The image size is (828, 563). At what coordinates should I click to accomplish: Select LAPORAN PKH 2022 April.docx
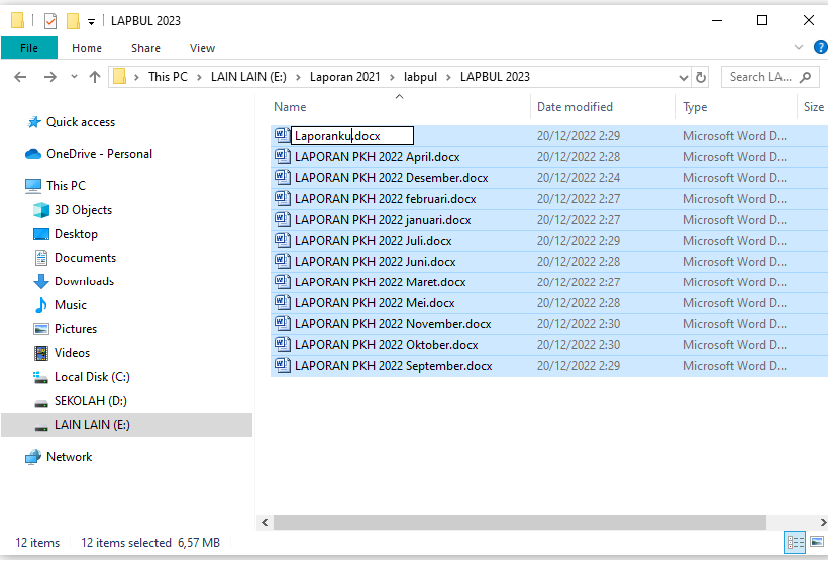pos(377,157)
